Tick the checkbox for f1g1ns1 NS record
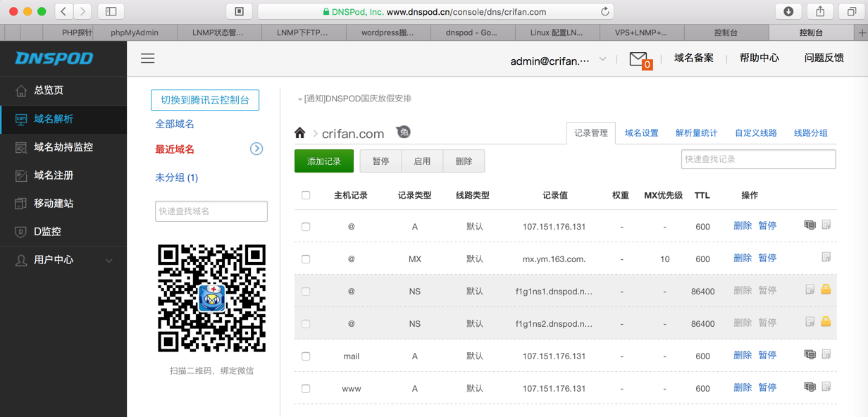 306,292
